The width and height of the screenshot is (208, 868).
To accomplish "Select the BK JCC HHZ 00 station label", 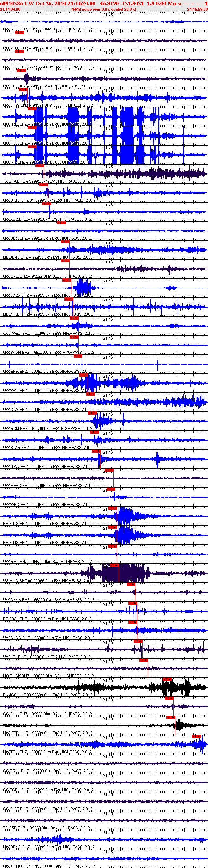I will click(x=48, y=695).
